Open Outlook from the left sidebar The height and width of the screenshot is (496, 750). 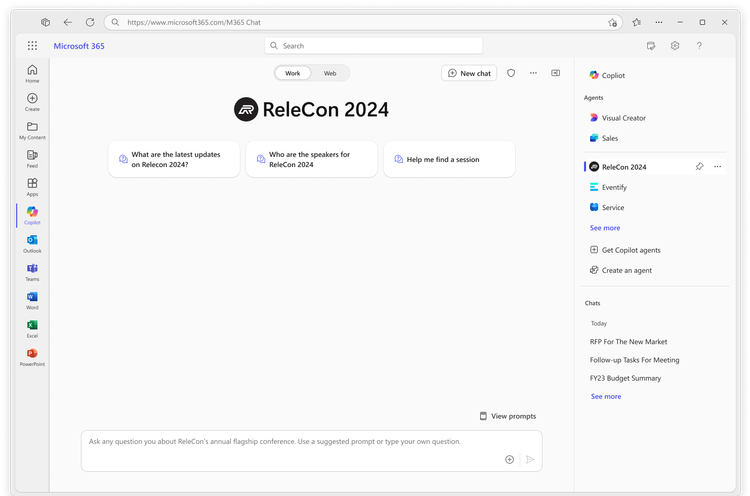(x=32, y=243)
